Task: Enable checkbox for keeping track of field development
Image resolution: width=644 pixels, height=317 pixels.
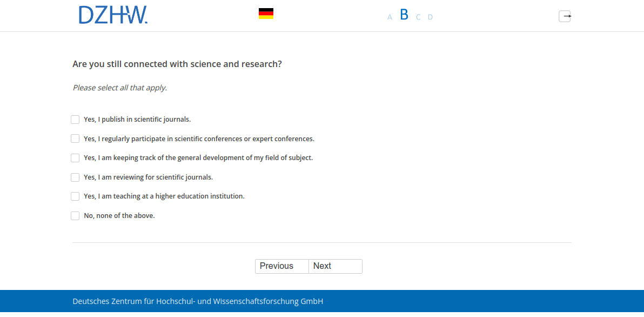Action: point(75,158)
